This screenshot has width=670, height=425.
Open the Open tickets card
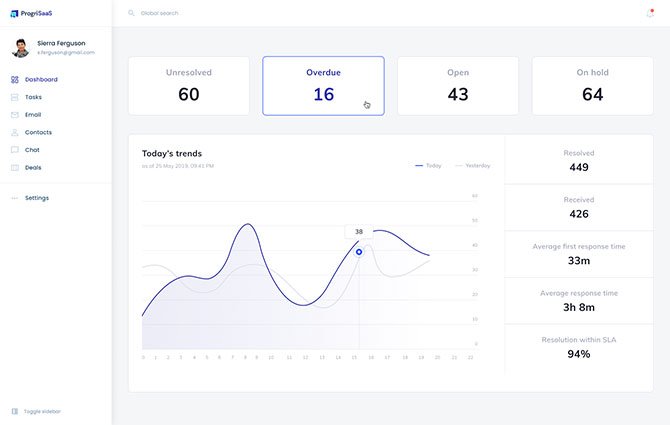(458, 86)
